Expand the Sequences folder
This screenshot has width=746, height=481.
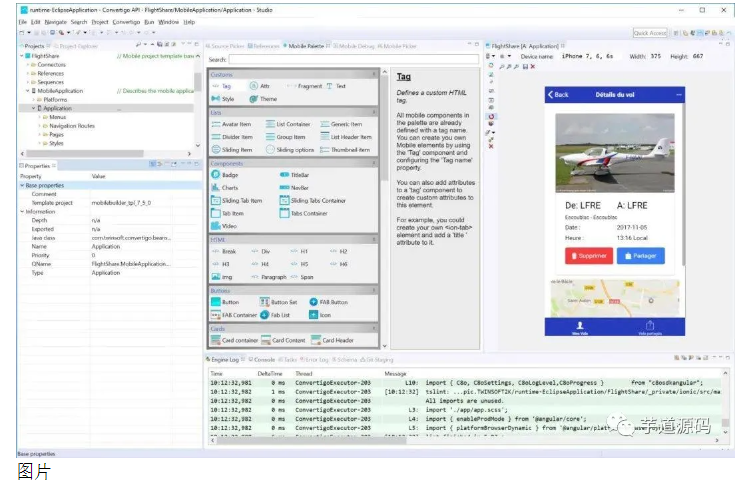click(28, 82)
